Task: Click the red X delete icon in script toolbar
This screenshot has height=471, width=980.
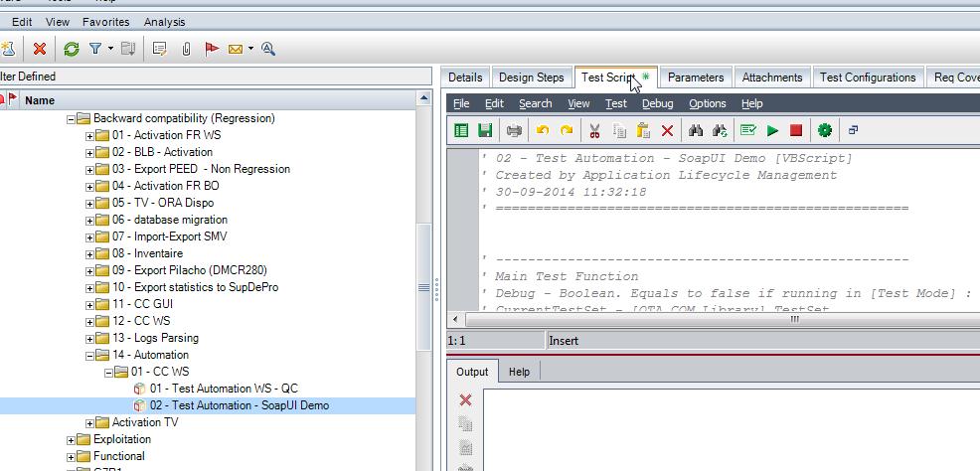Action: click(667, 130)
